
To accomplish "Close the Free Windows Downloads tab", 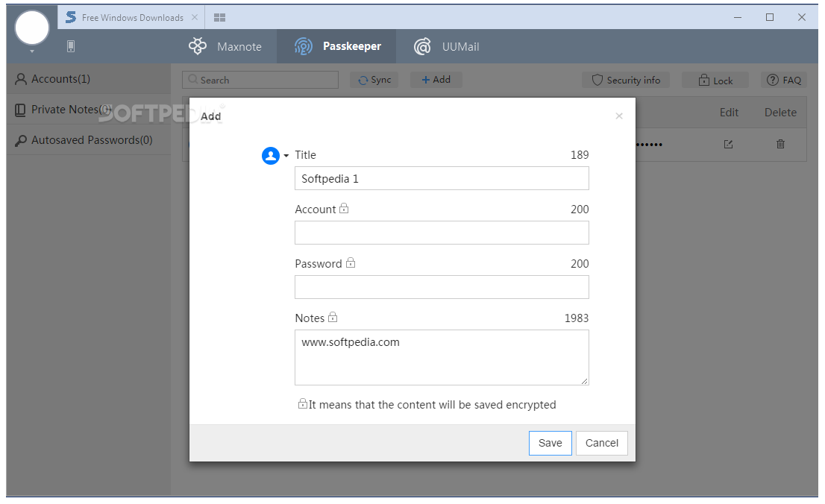I will click(195, 17).
